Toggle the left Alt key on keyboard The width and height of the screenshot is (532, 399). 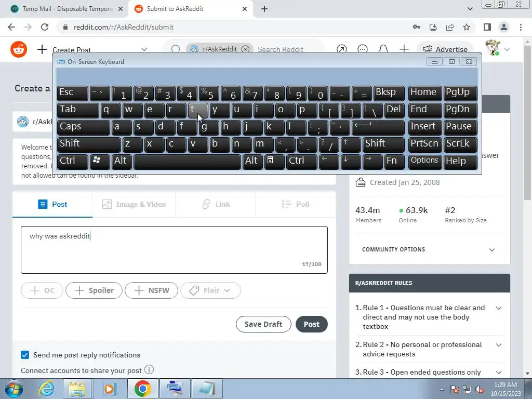tap(122, 162)
